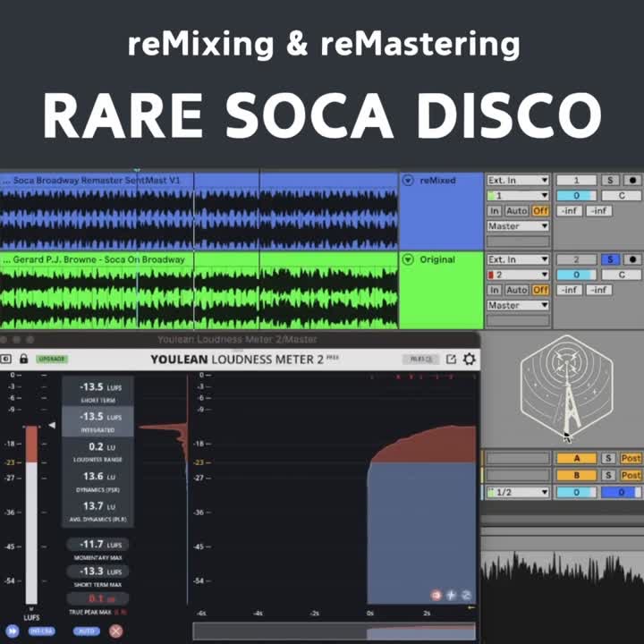Click the -11.7 LUFS Momentary Max value

coord(97,545)
